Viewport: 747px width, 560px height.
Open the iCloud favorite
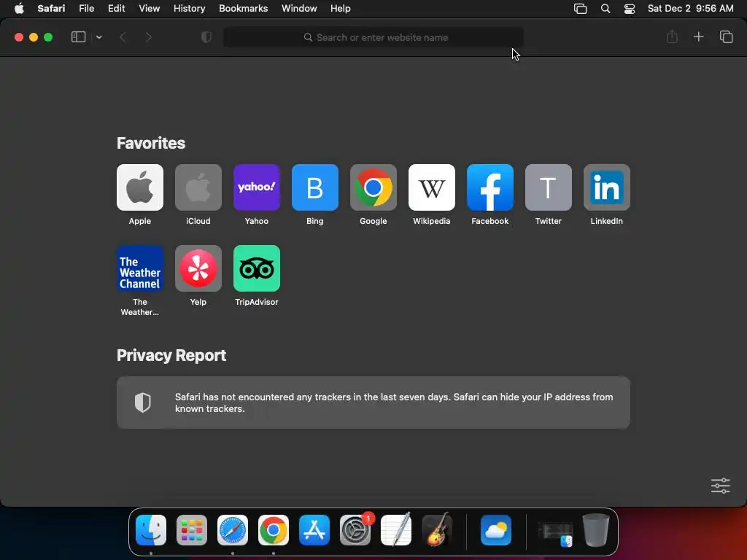point(198,187)
